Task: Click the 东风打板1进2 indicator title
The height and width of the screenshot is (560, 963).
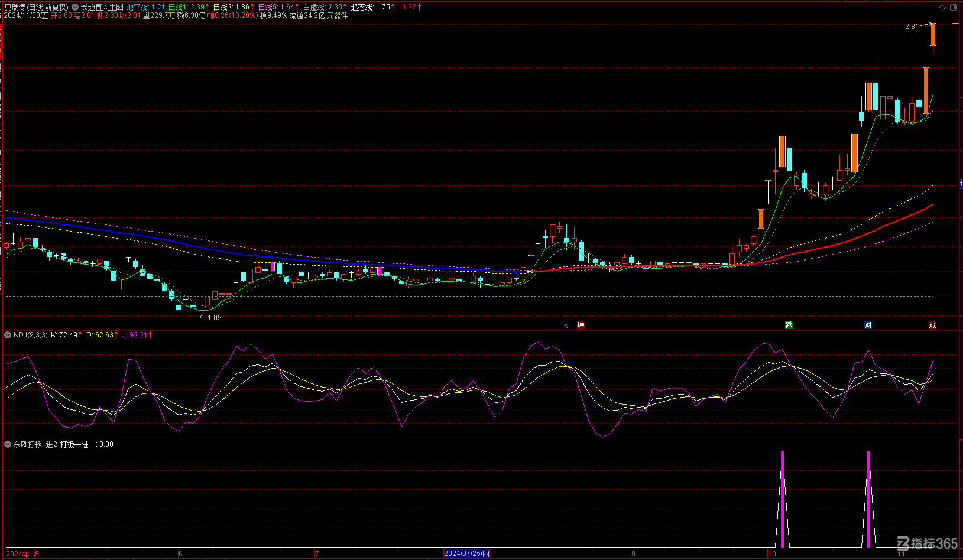Action: pos(35,444)
